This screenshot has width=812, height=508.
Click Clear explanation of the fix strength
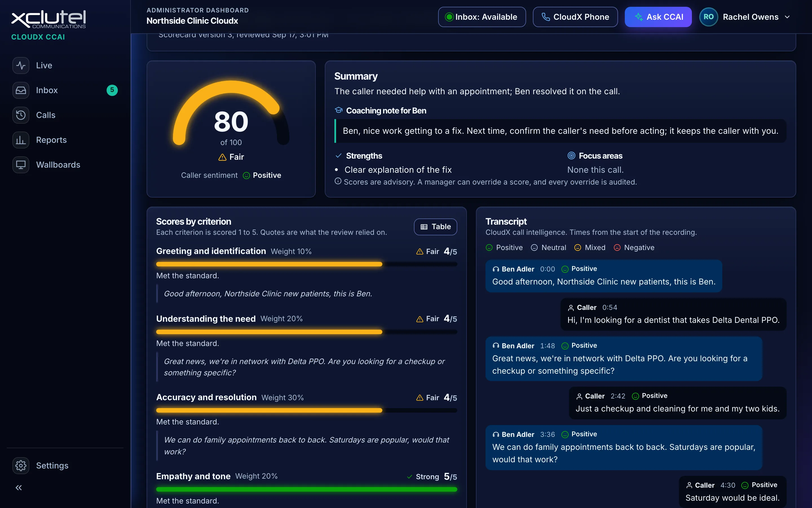point(398,170)
